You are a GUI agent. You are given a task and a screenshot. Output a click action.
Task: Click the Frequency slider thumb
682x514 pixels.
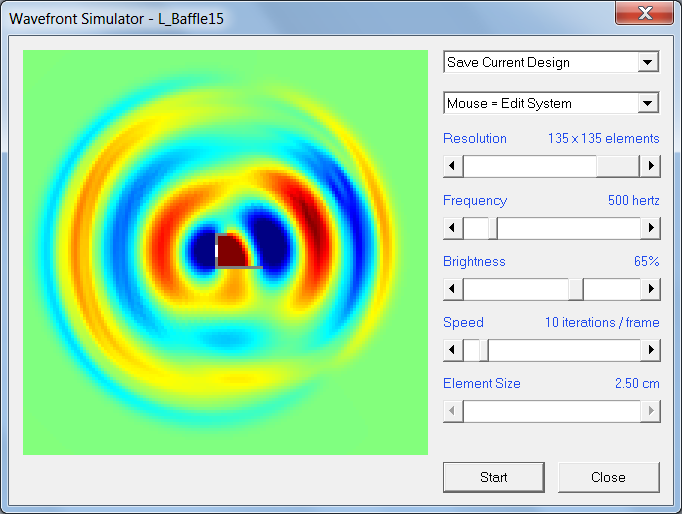493,227
